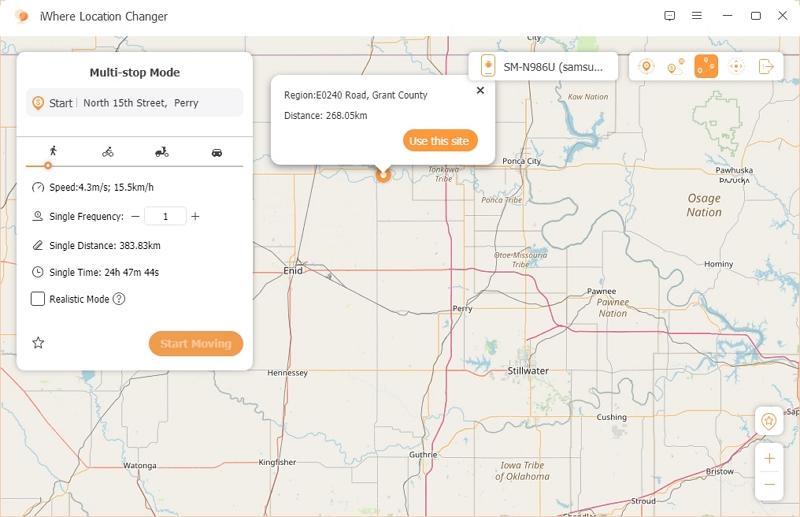
Task: Click the Single Frequency number field
Action: pos(165,216)
